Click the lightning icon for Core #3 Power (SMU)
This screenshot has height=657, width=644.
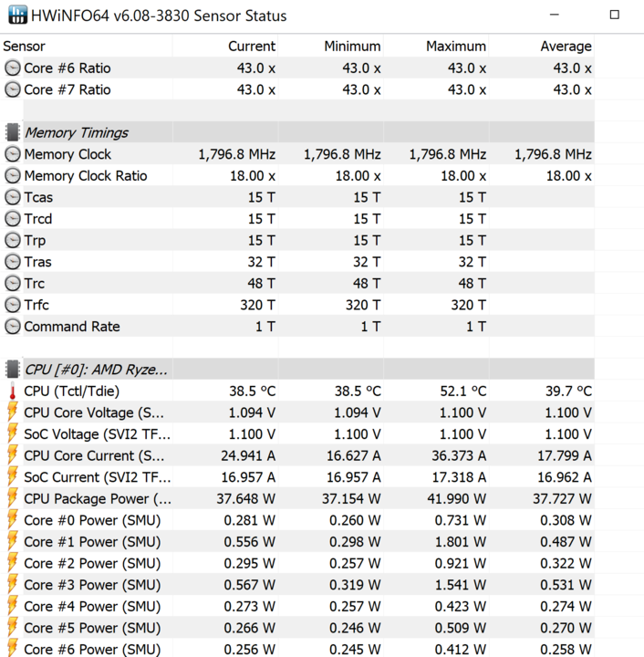[x=13, y=585]
